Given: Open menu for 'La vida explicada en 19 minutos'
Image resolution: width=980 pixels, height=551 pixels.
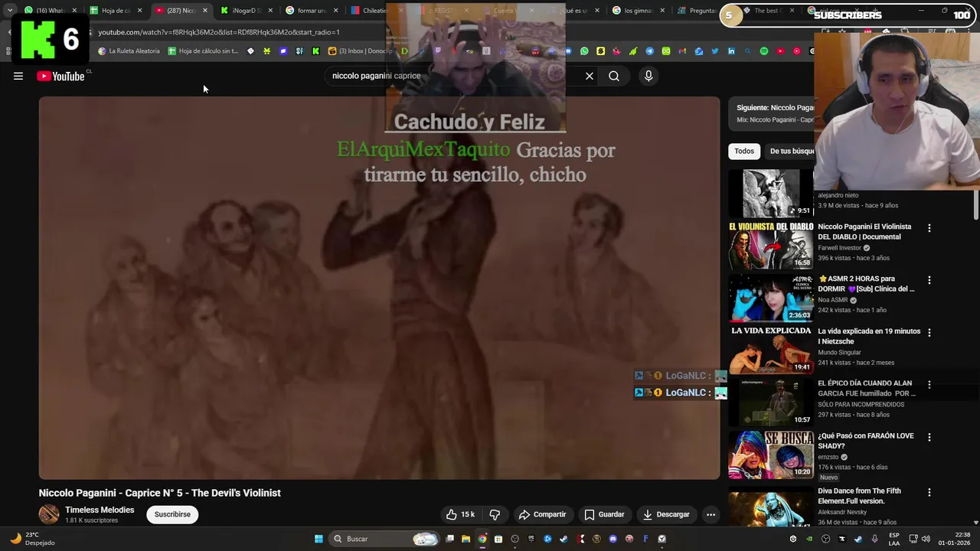Looking at the screenshot, I should point(929,332).
